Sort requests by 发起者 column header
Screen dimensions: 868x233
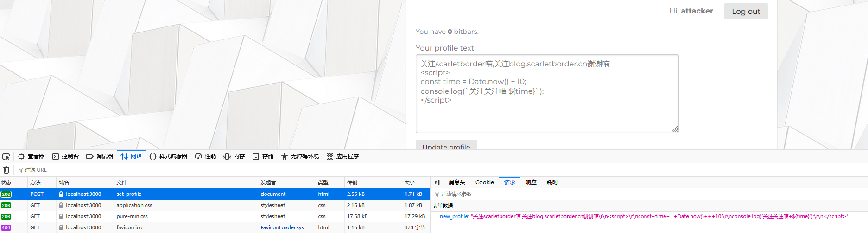pyautogui.click(x=286, y=182)
